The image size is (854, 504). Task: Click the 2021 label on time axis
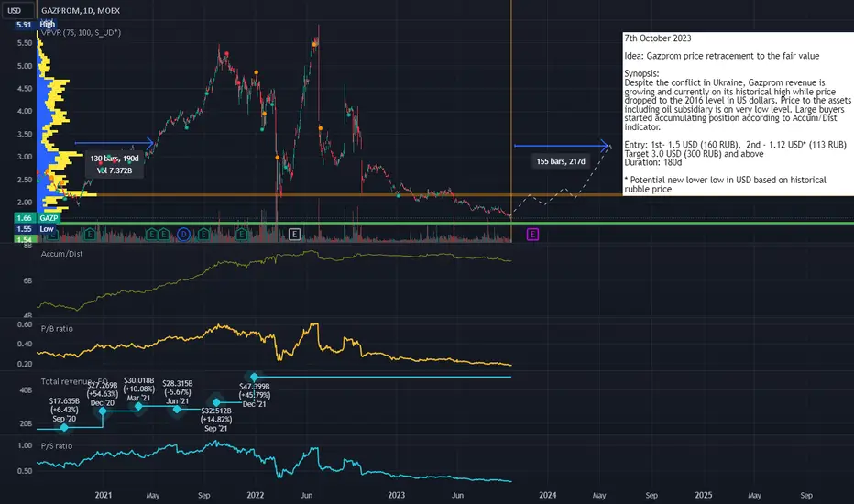click(x=104, y=495)
